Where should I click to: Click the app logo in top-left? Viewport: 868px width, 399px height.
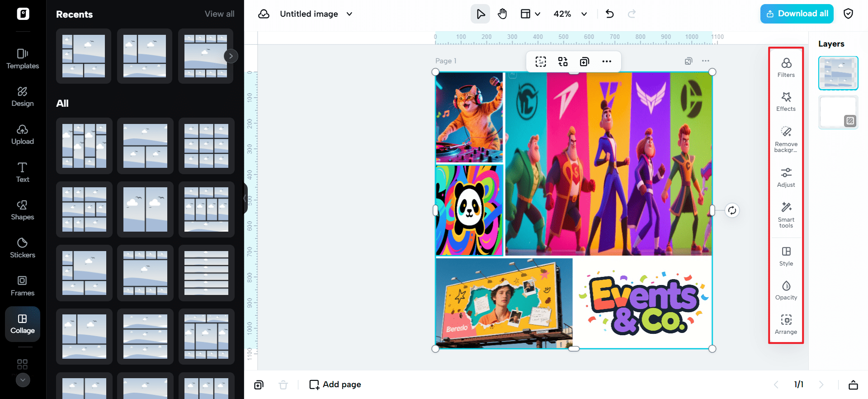point(23,14)
